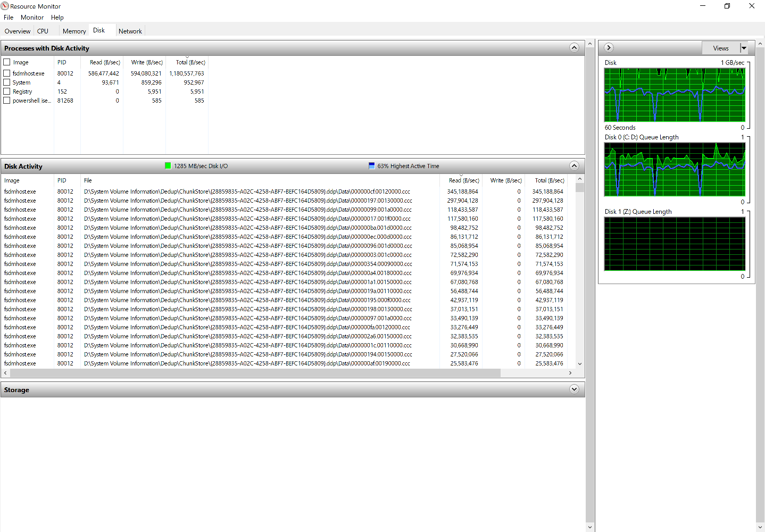Switch to the Network tab
765x532 pixels.
pyautogui.click(x=130, y=31)
